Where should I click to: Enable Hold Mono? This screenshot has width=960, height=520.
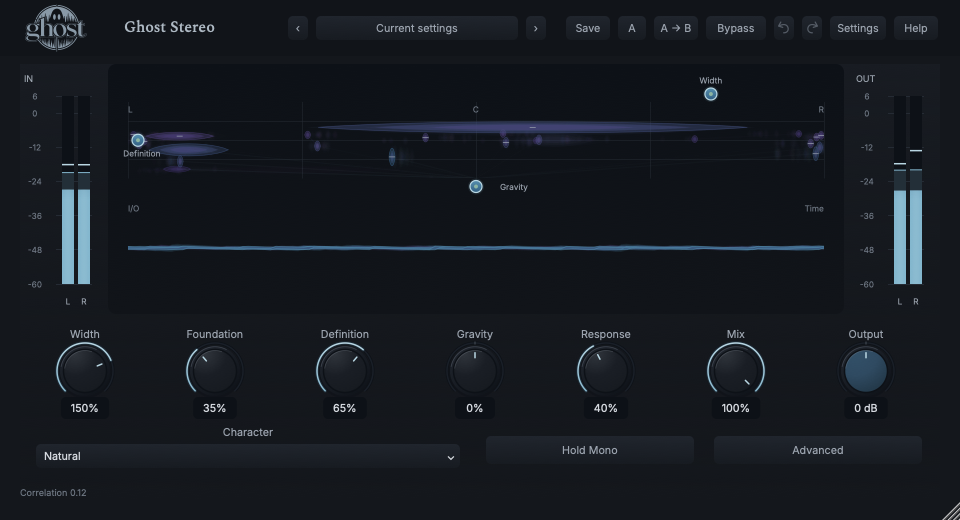pyautogui.click(x=590, y=450)
